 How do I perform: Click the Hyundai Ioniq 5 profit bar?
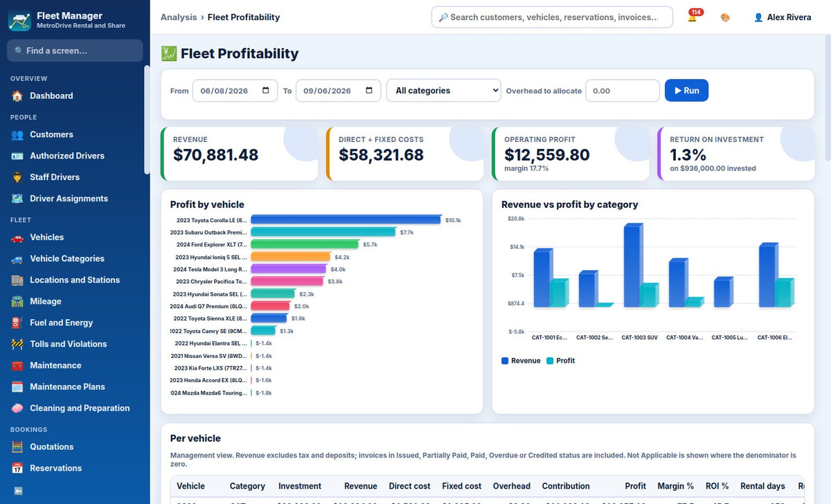(x=291, y=257)
